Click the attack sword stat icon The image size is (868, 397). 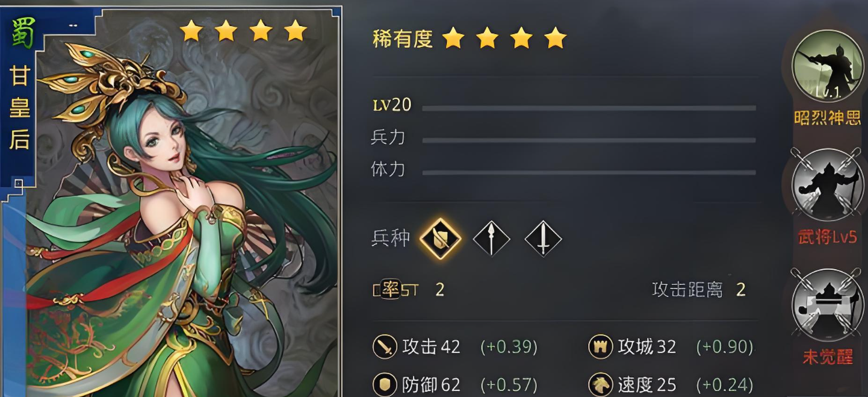(x=384, y=347)
